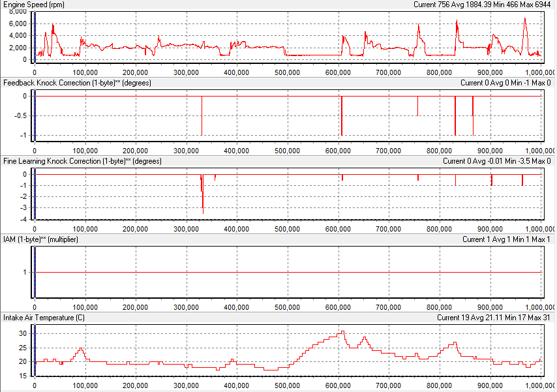Click Intake Air Temperature stats showing Max 31

click(494, 318)
